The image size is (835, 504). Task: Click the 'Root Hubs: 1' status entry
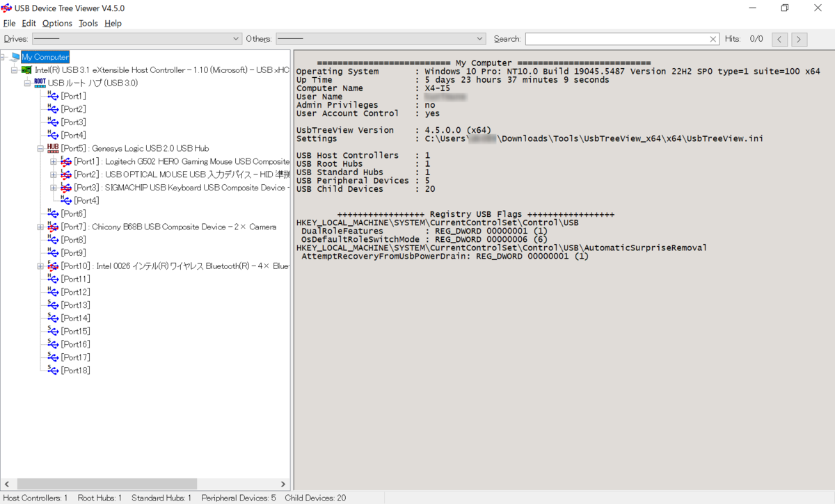coord(100,498)
